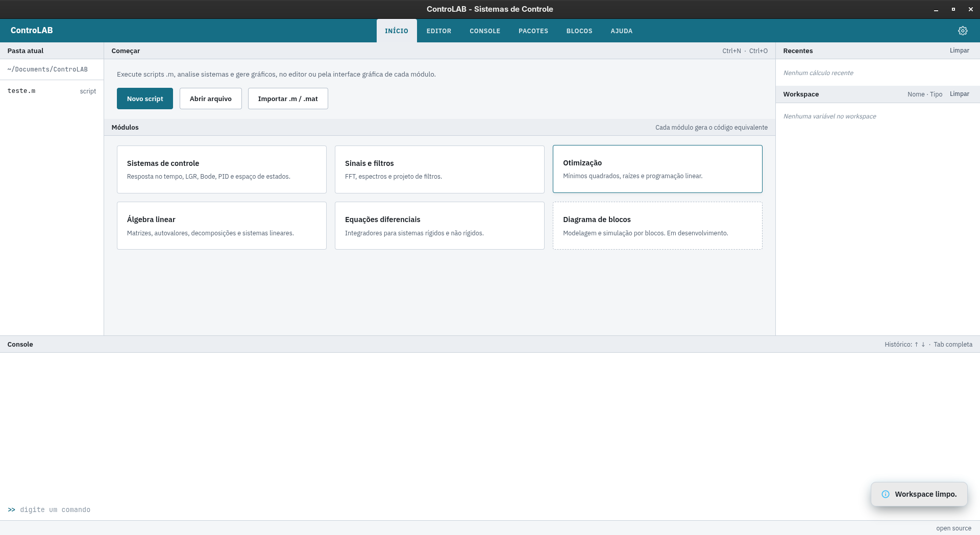980x535 pixels.
Task: Switch to the INÍCIO tab
Action: pos(397,31)
